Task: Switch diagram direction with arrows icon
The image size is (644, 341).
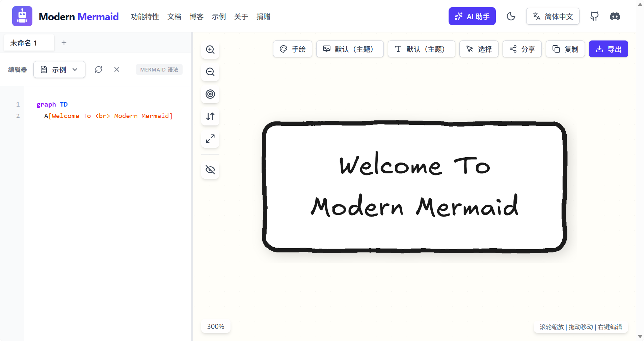Action: [210, 116]
